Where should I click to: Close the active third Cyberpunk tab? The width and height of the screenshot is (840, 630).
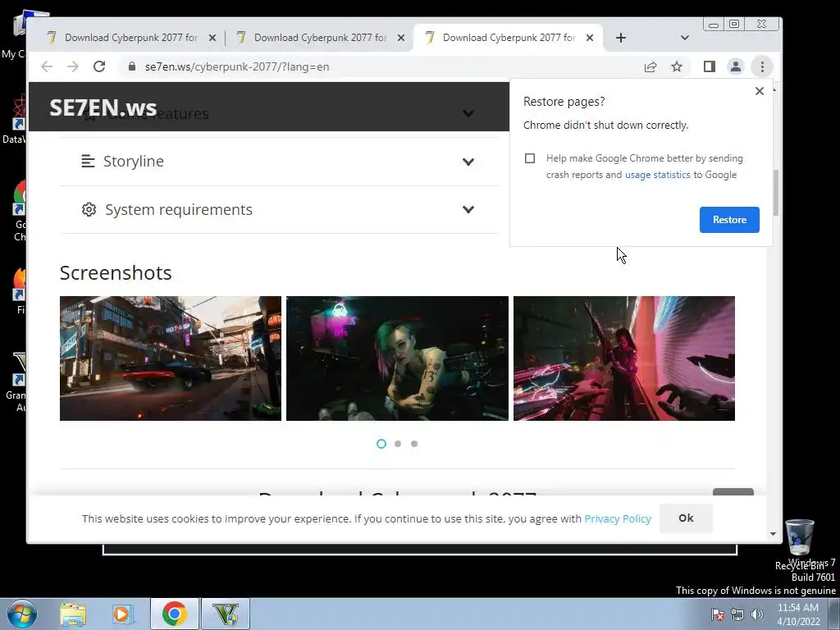point(589,38)
